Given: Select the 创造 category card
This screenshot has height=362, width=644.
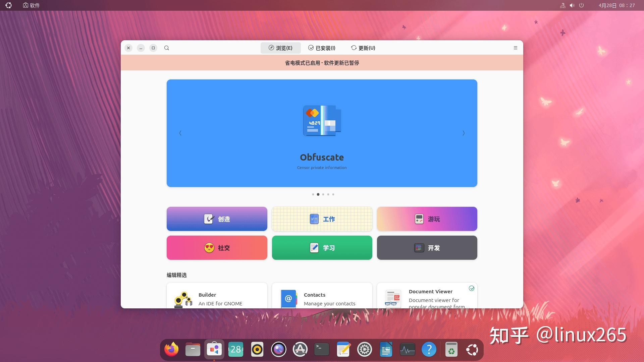Looking at the screenshot, I should click(217, 219).
